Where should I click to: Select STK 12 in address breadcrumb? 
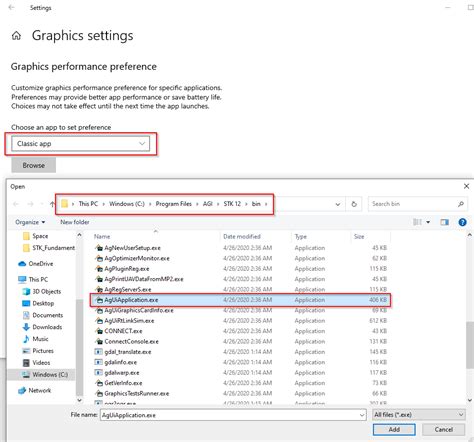[x=232, y=204]
